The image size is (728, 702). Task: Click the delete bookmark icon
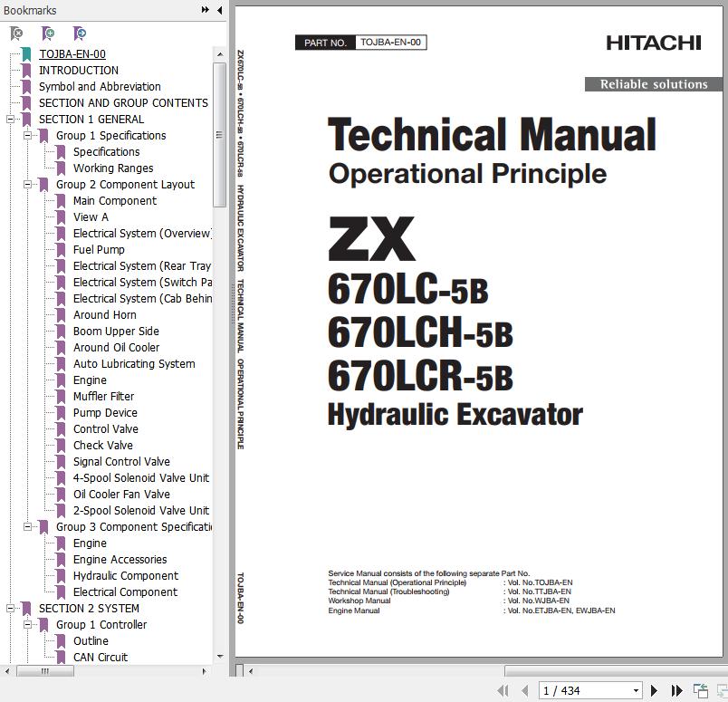(16, 33)
